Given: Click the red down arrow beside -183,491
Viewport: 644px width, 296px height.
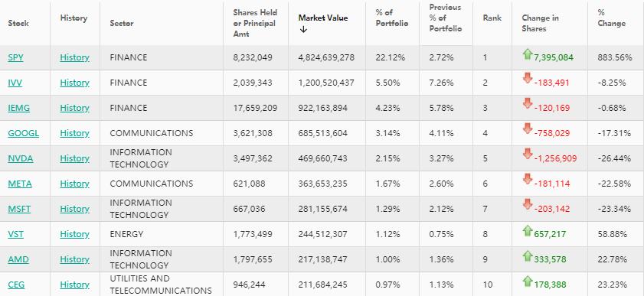Looking at the screenshot, I should pos(528,78).
